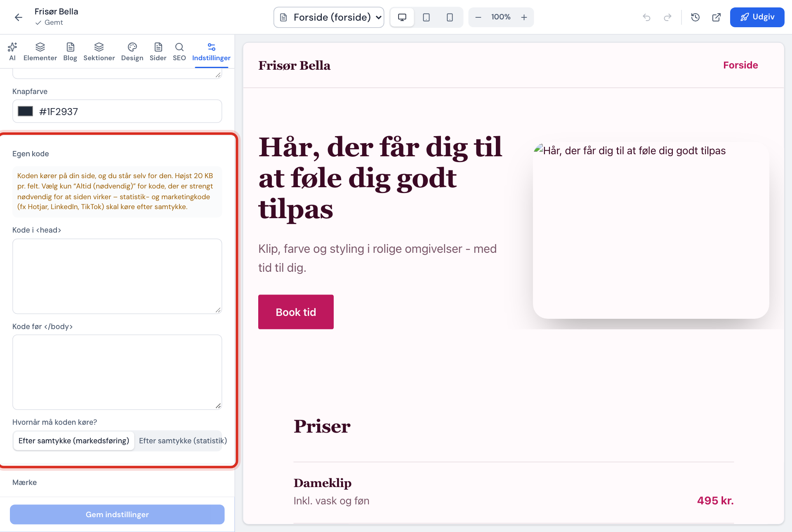
Task: Click the 495 kr. price text
Action: click(x=715, y=501)
